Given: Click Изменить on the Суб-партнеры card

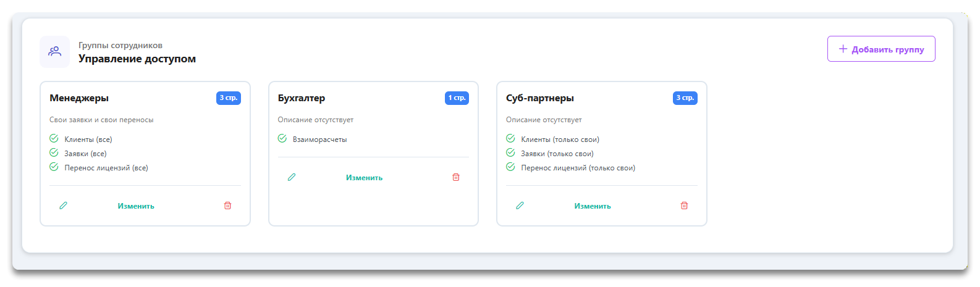Looking at the screenshot, I should (592, 206).
